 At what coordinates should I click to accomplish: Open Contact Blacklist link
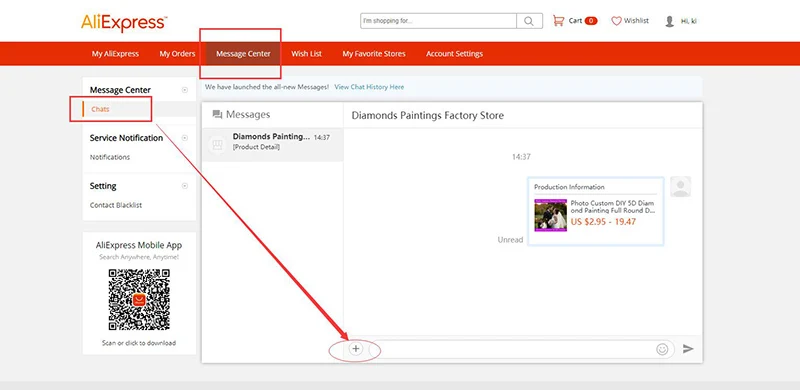(116, 205)
